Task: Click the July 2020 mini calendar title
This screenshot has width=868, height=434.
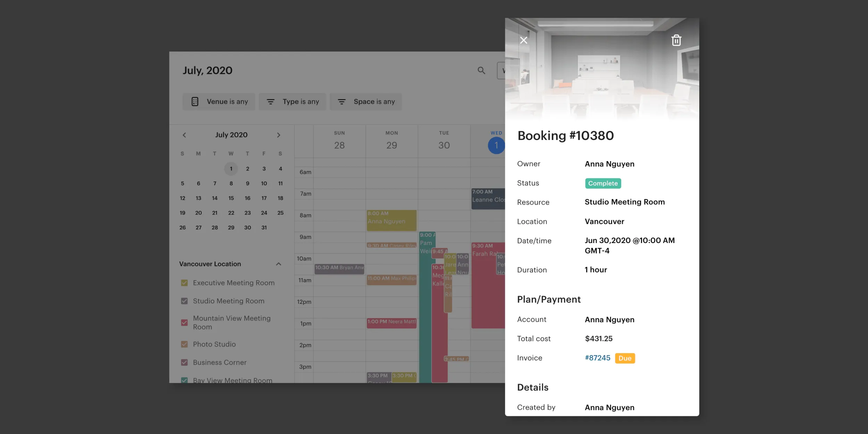Action: tap(231, 135)
